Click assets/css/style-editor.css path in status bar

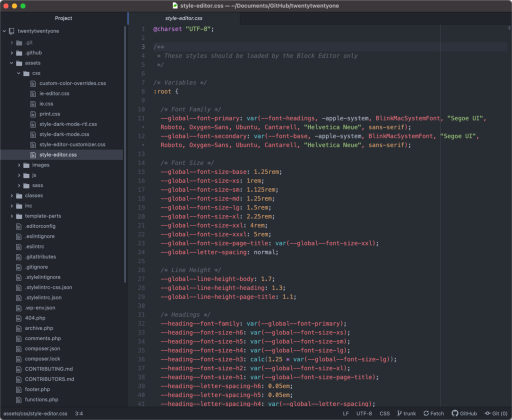coord(35,413)
